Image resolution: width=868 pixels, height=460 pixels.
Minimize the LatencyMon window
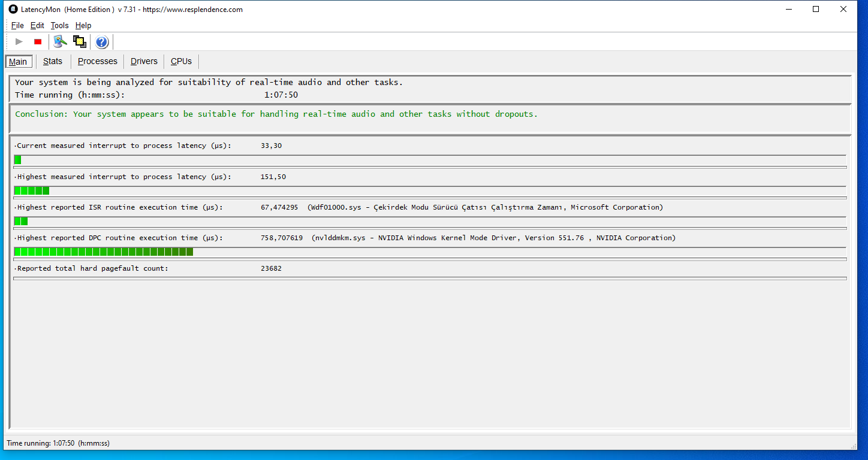(788, 10)
